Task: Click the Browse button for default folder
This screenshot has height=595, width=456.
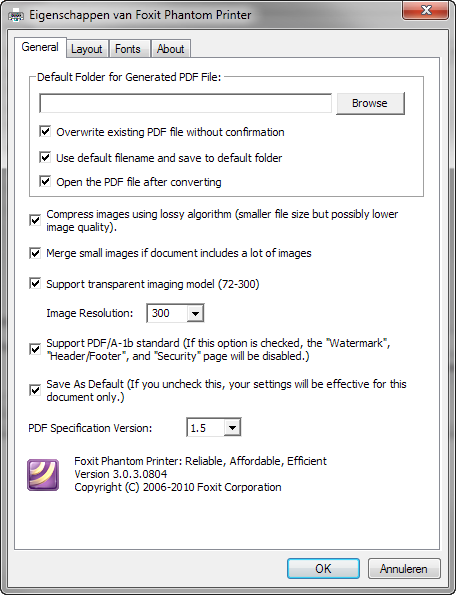Action: pos(370,103)
